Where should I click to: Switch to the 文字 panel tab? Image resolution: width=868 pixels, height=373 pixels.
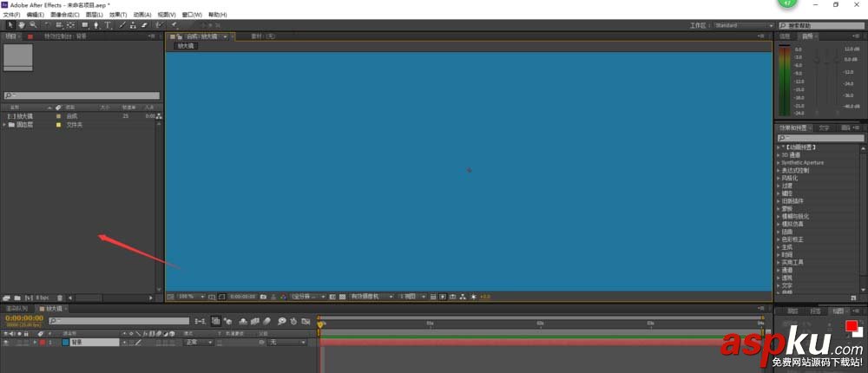825,128
